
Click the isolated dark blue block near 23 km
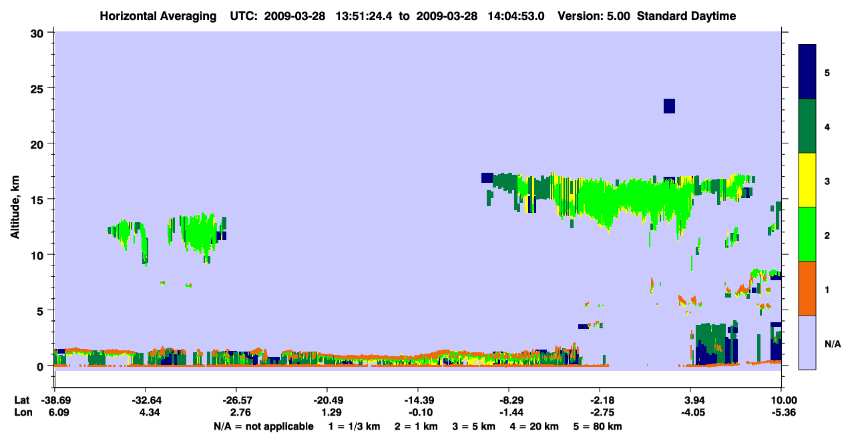[669, 106]
